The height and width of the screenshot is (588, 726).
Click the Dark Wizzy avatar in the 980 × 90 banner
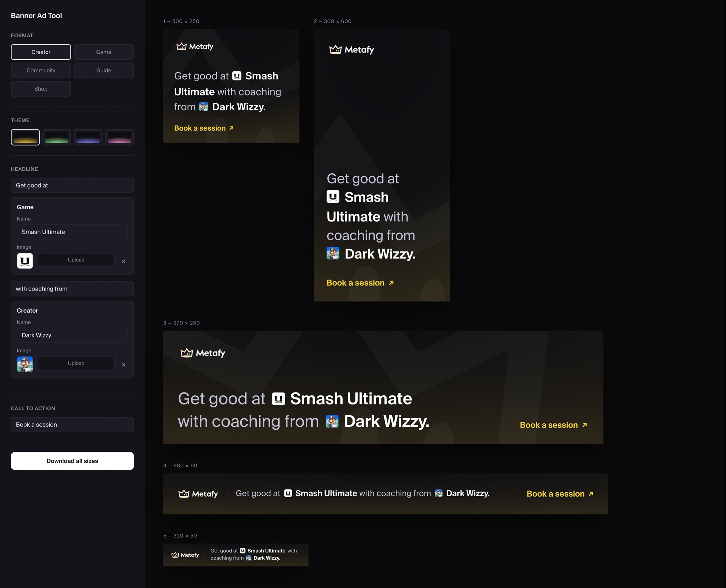(x=439, y=493)
